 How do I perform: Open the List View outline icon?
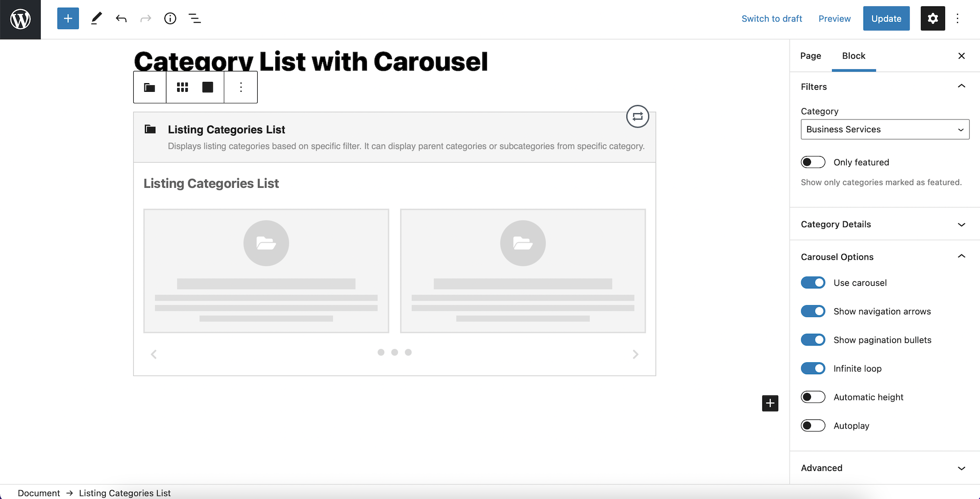pos(194,19)
